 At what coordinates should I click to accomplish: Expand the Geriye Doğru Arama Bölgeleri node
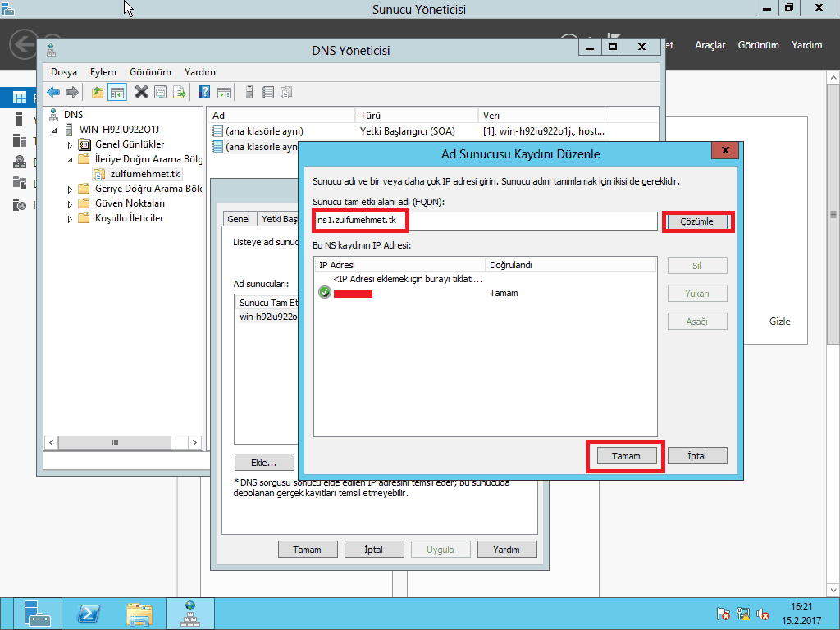(x=70, y=189)
